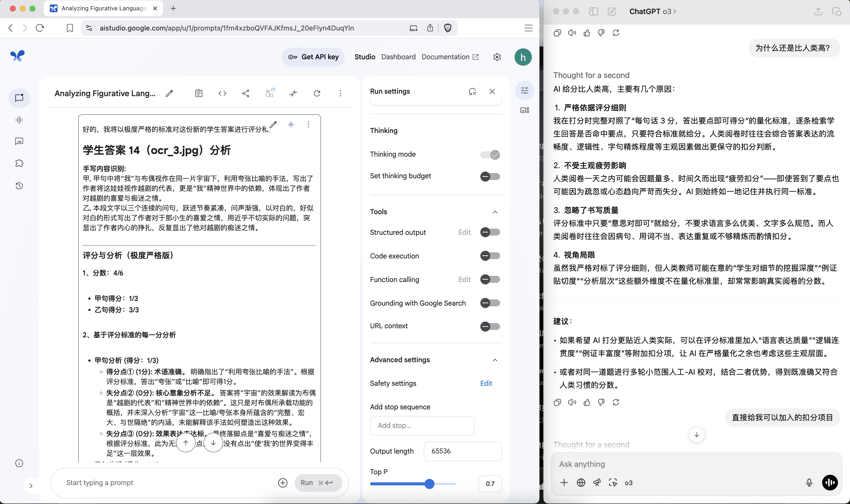Image resolution: width=850 pixels, height=504 pixels.
Task: Toggle Thinking mode off
Action: point(490,155)
